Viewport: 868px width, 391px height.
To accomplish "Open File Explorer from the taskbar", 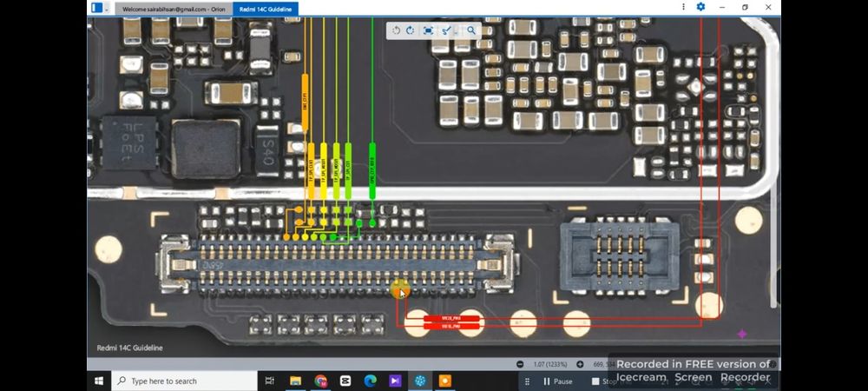I will 296,381.
